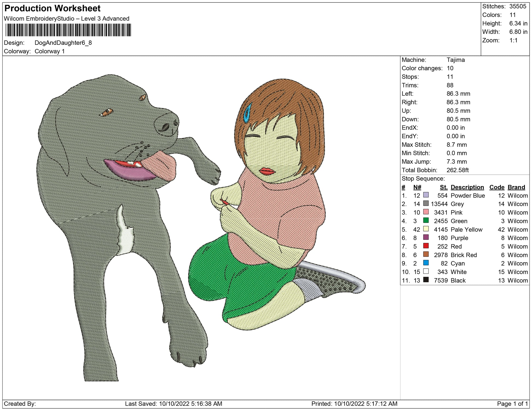This screenshot has height=409, width=532.
Task: Click the Powder Blue color swatch
Action: (426, 195)
